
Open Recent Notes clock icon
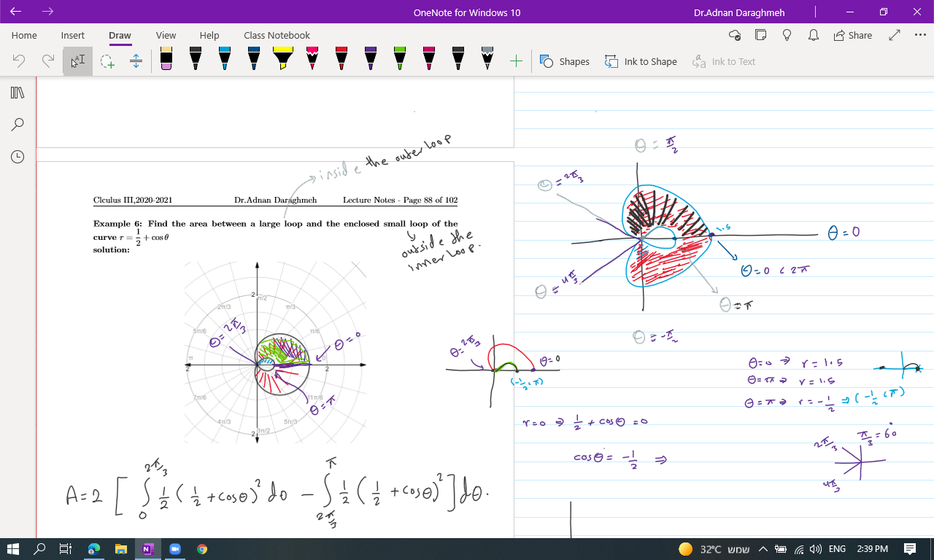pyautogui.click(x=18, y=156)
